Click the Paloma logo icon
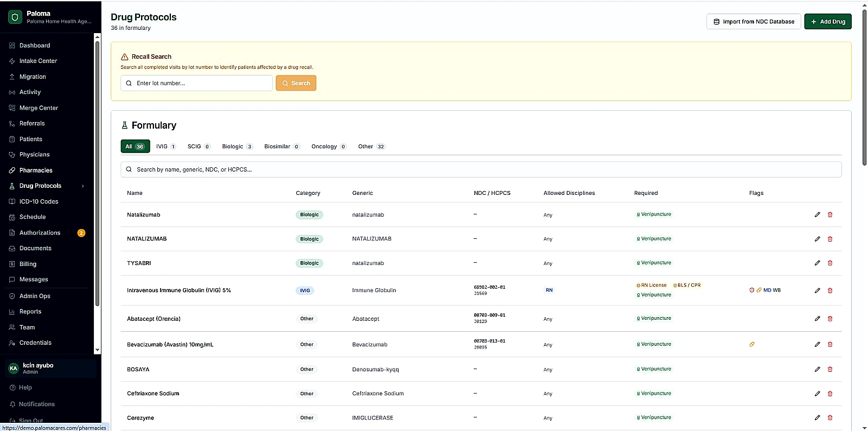This screenshot has width=868, height=431. pyautogui.click(x=15, y=17)
